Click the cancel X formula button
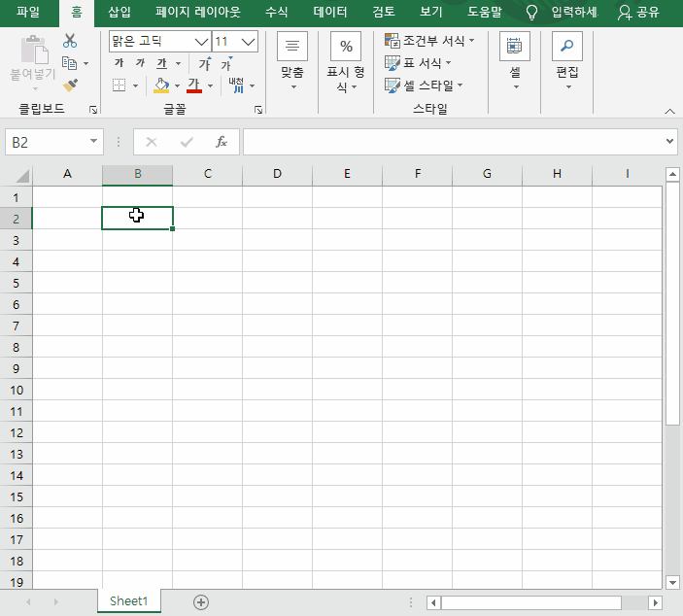The height and width of the screenshot is (616, 683). tap(152, 142)
